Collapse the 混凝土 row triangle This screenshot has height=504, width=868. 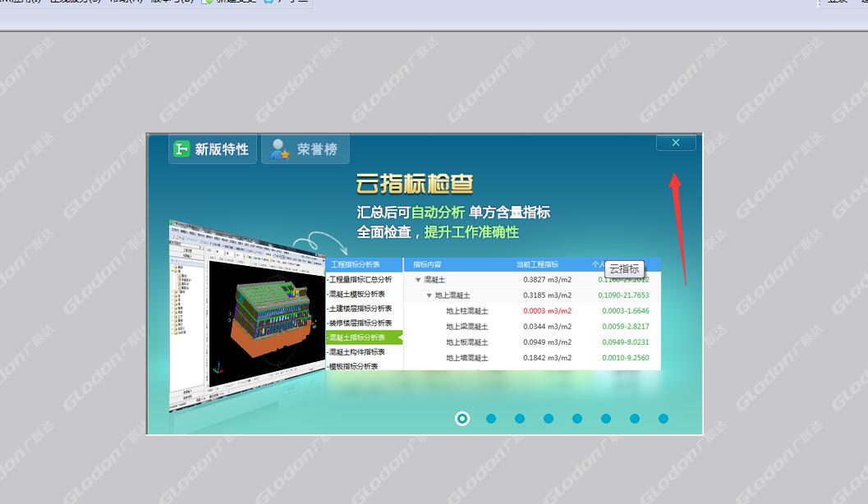click(x=418, y=280)
